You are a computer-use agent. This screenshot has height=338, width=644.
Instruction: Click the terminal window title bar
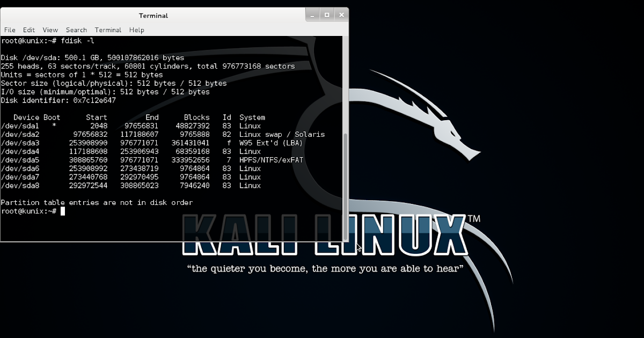pos(153,15)
